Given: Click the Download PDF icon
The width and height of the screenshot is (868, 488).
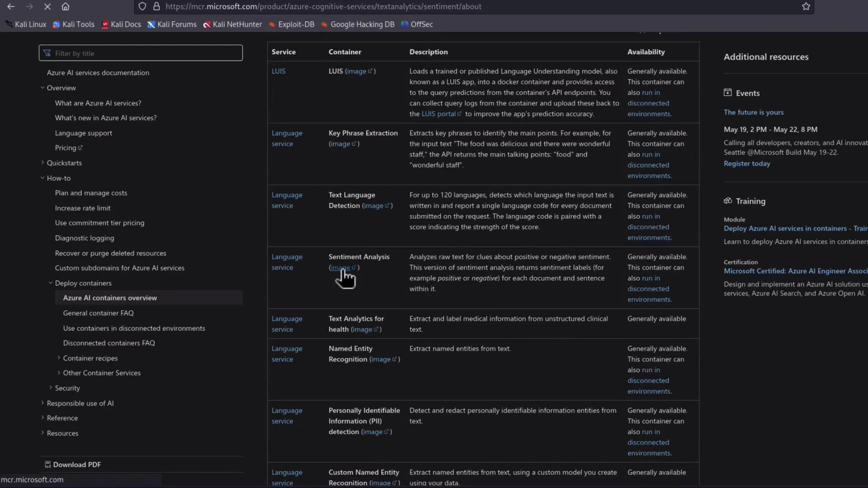Looking at the screenshot, I should tap(47, 464).
